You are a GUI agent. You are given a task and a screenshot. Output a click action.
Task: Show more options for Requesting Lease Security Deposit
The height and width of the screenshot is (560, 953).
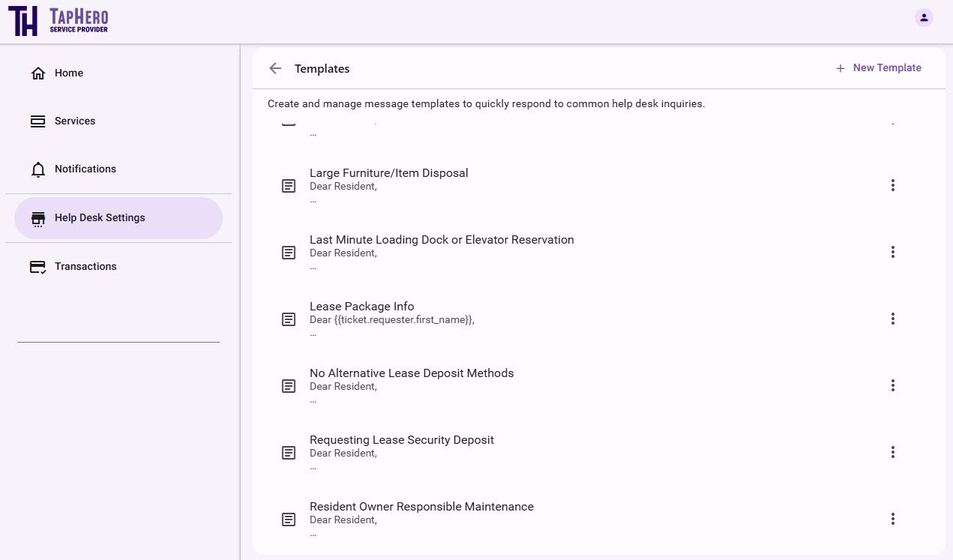point(892,452)
